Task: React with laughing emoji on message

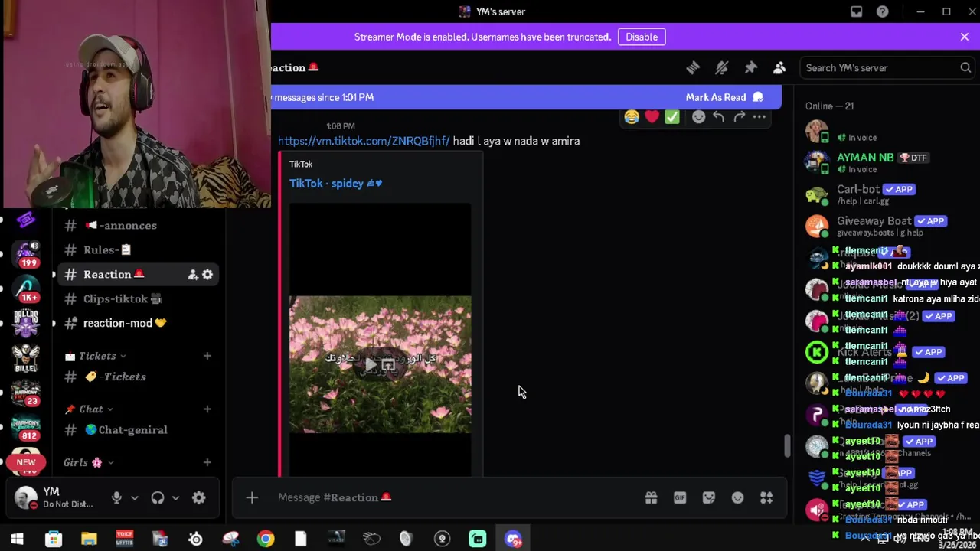Action: (x=632, y=116)
